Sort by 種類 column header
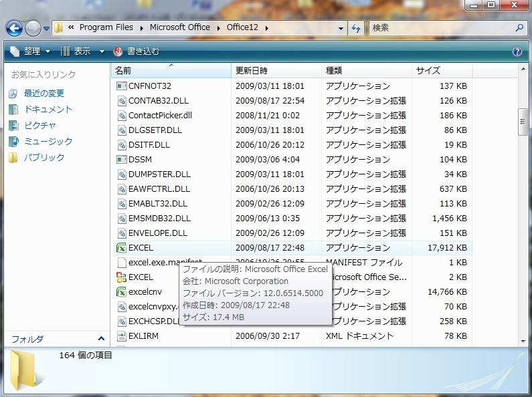Image resolution: width=532 pixels, height=397 pixels. (367, 70)
